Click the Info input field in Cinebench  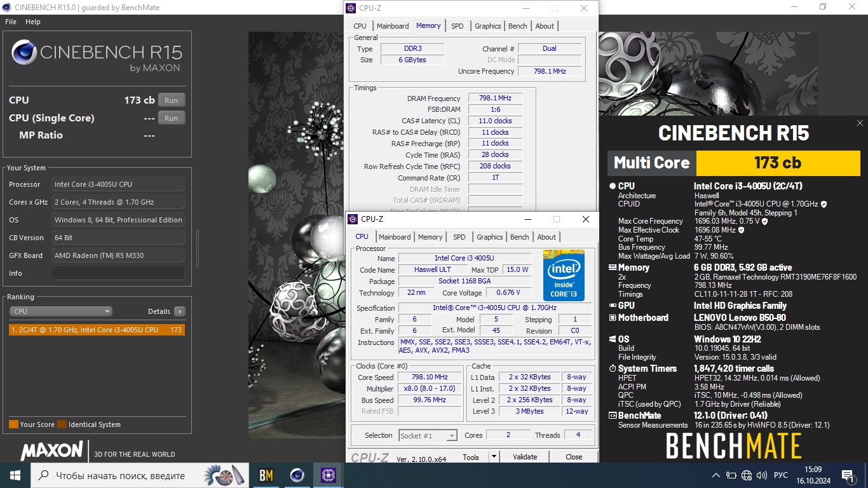click(118, 273)
